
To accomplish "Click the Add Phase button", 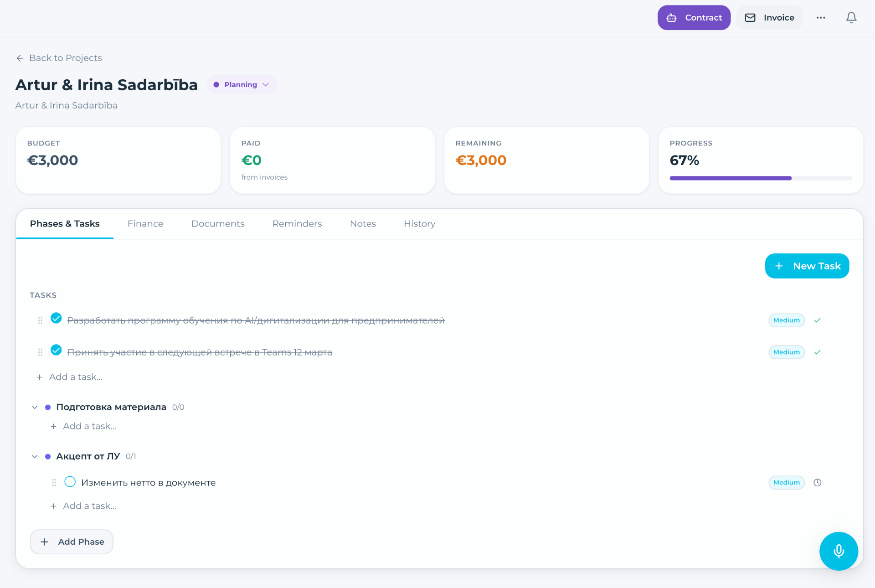I will 72,542.
